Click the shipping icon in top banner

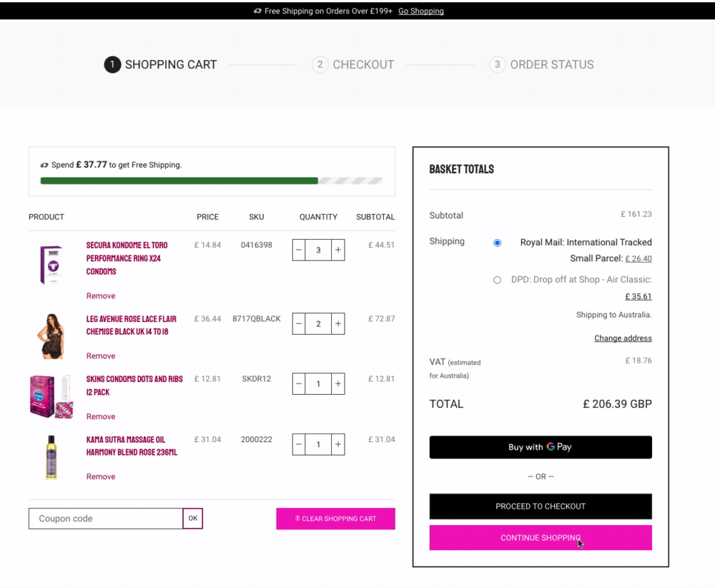point(257,11)
